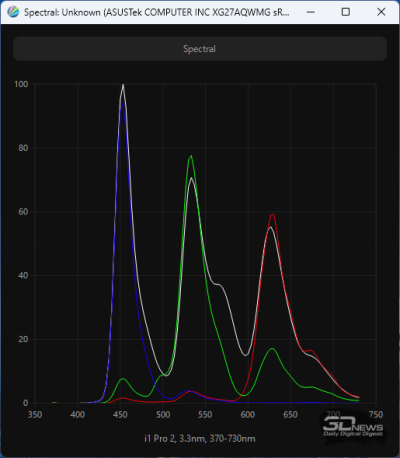The height and width of the screenshot is (458, 400).
Task: Click the colorful app icon in title bar
Action: pos(13,12)
